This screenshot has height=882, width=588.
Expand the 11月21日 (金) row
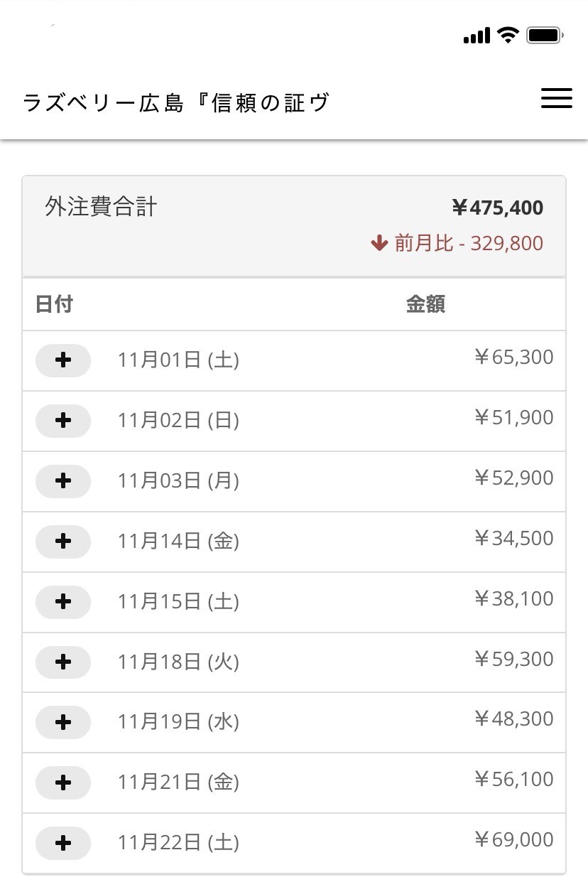coord(63,783)
